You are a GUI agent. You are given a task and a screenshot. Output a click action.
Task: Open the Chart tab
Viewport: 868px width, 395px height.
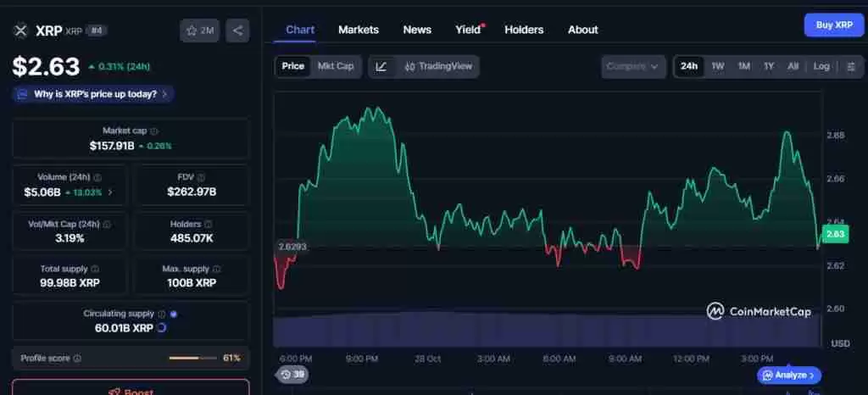pos(300,30)
